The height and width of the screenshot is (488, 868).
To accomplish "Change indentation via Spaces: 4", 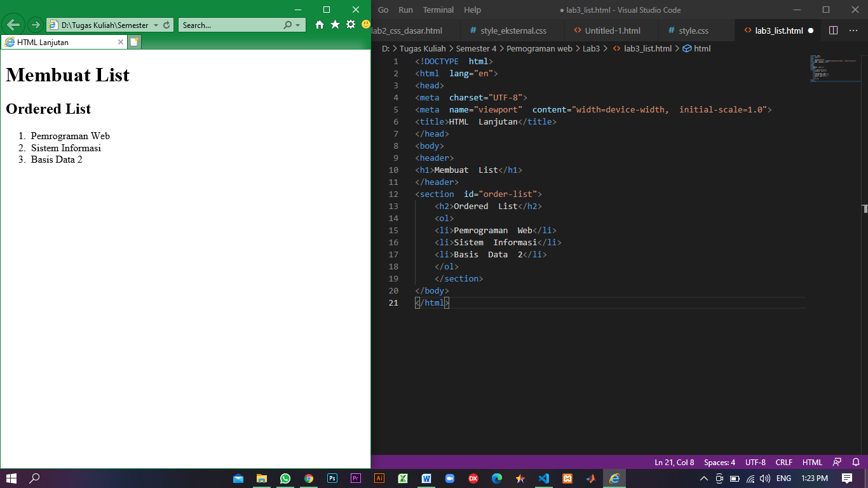I will tap(719, 462).
